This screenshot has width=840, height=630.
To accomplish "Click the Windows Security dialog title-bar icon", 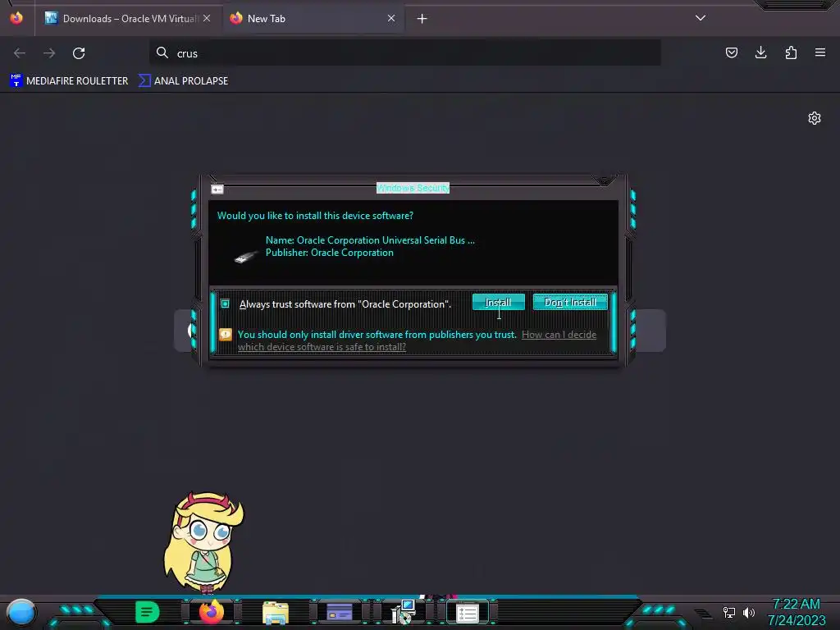I will click(x=217, y=189).
